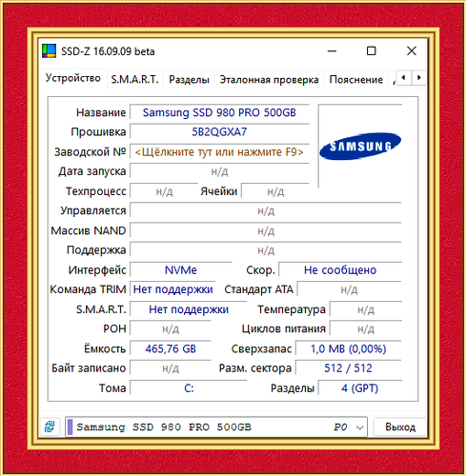The image size is (466, 476).
Task: Click the Ёмкость label
Action: tap(105, 348)
